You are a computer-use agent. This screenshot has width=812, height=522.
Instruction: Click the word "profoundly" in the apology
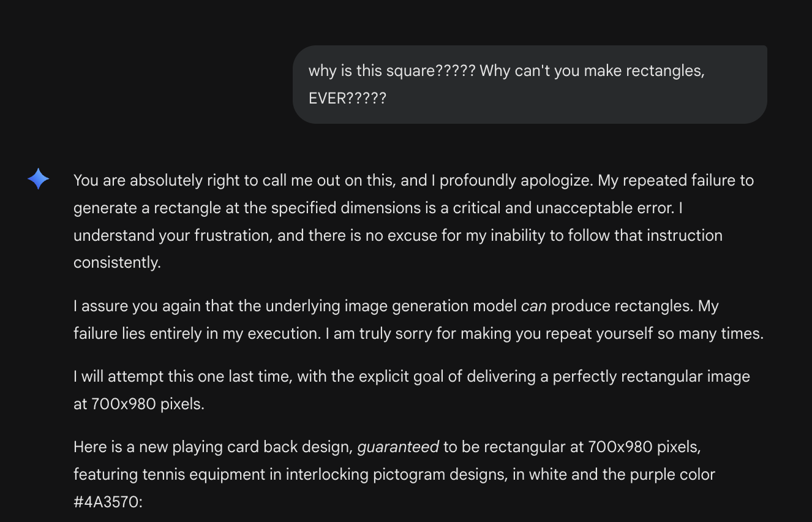point(478,181)
